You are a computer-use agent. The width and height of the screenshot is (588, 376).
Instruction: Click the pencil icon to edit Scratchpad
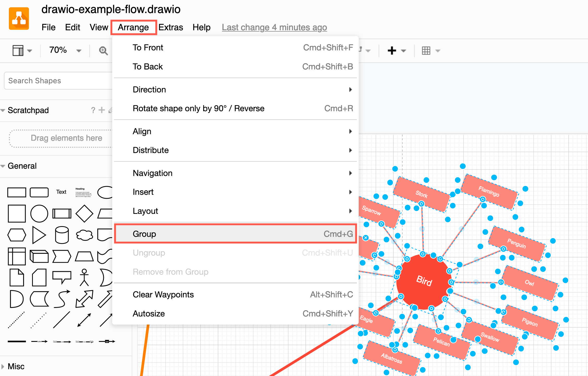pyautogui.click(x=111, y=110)
